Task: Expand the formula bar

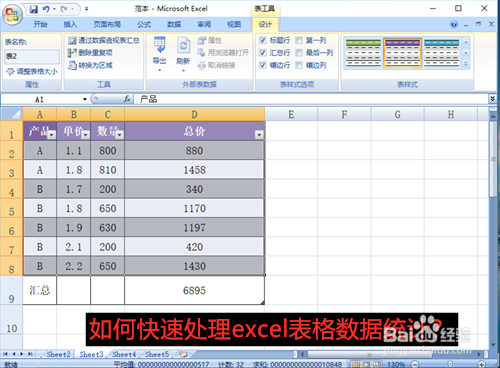Action: (492, 99)
